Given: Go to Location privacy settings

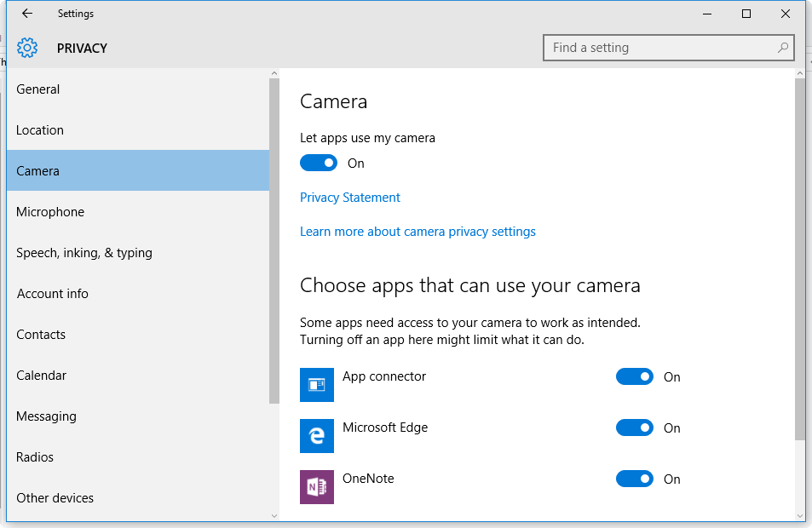Looking at the screenshot, I should 40,130.
